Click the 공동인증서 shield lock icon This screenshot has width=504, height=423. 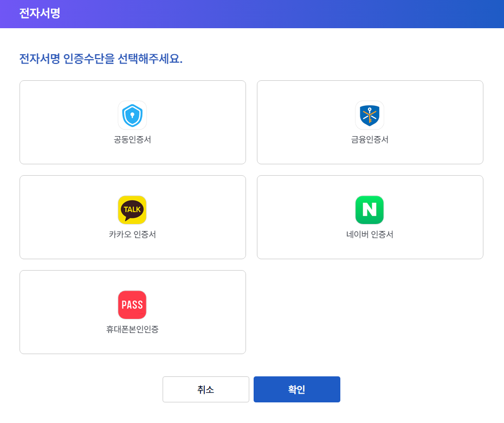click(132, 115)
